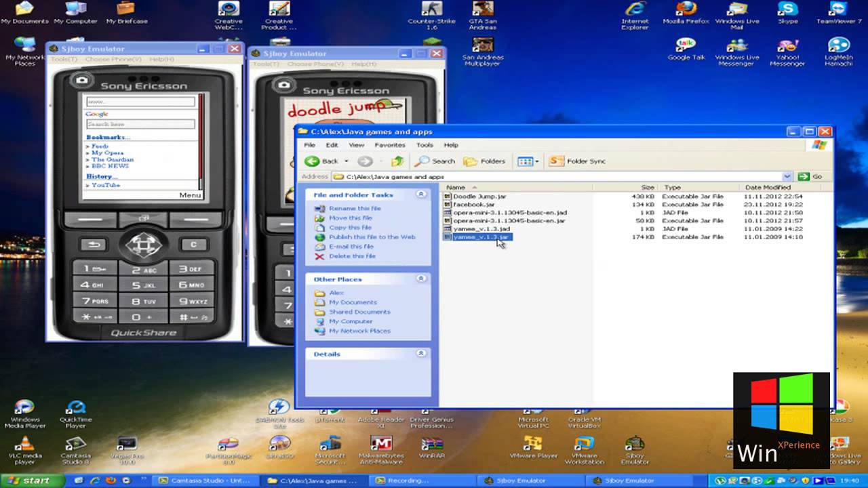Open Sjboy Emulator desktop icon
The image size is (868, 488).
635,450
